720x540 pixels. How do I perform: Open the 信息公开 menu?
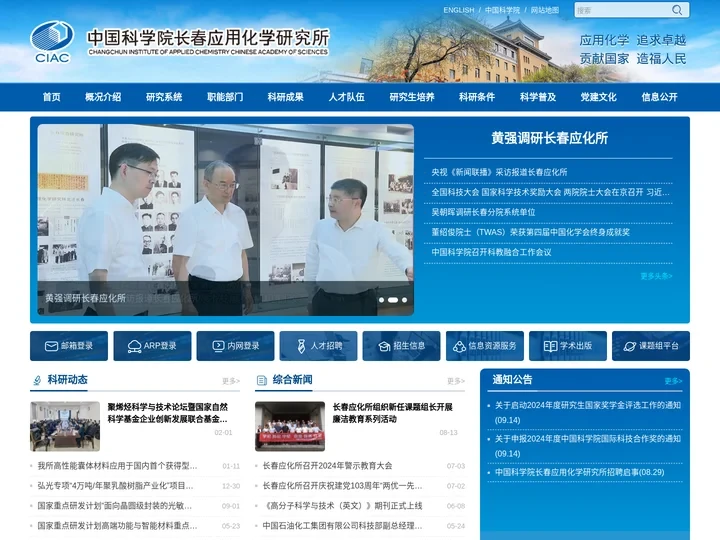click(x=659, y=97)
